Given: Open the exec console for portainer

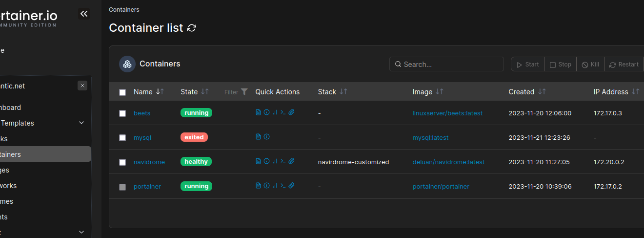Looking at the screenshot, I should click(x=283, y=185).
